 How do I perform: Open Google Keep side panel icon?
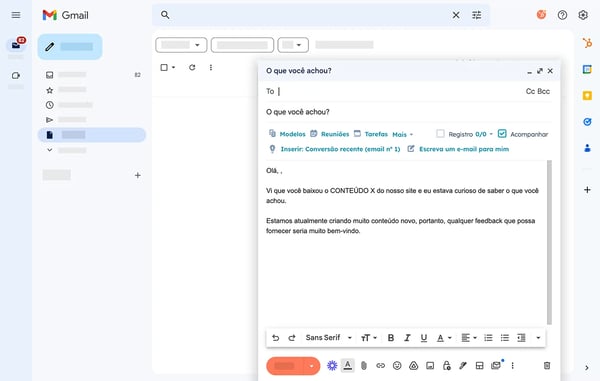coord(587,95)
